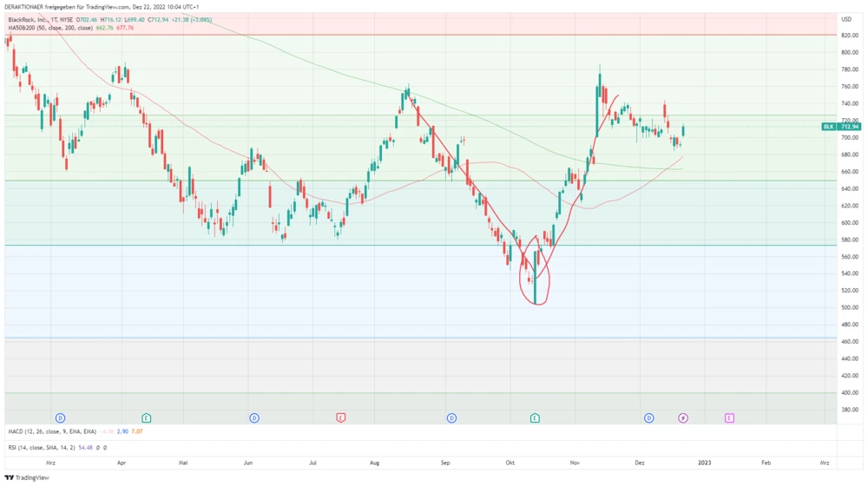Click the 2023 label on time axis

click(704, 463)
